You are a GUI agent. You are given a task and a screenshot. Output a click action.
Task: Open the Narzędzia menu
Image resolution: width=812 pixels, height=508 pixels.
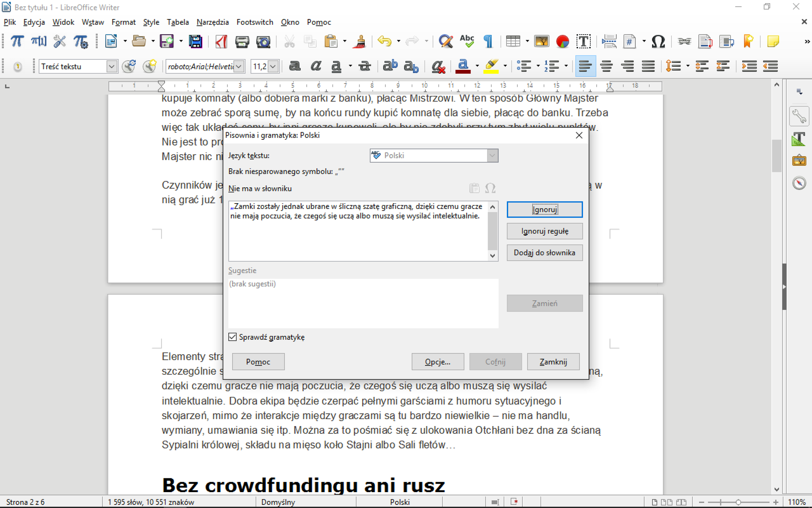(213, 22)
